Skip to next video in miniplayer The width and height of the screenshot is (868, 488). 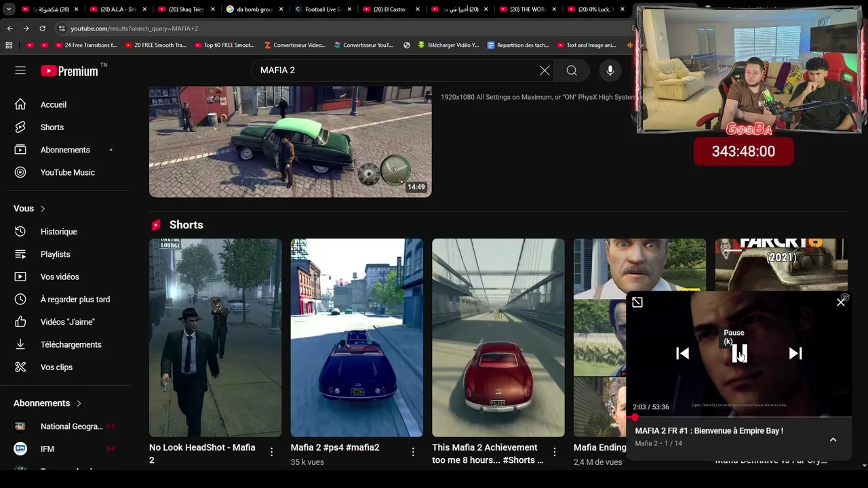795,353
